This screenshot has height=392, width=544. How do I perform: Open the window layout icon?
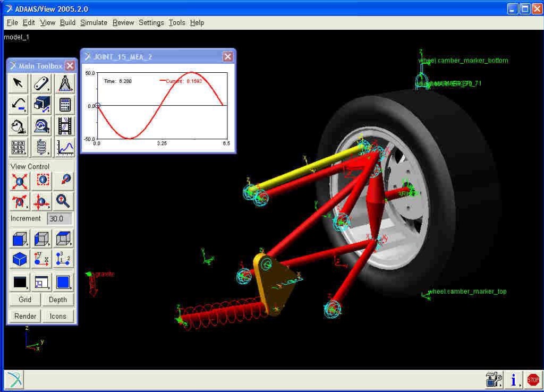41,282
